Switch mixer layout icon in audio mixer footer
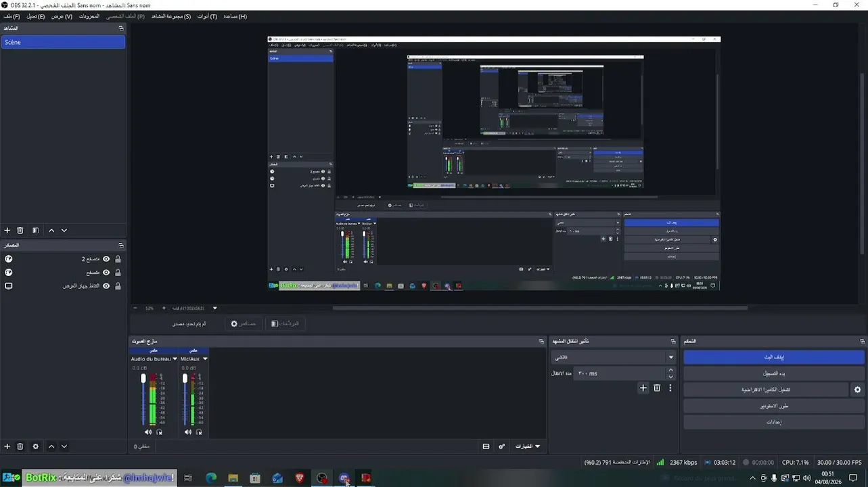Screen dimensions: 868x487 coord(486,446)
